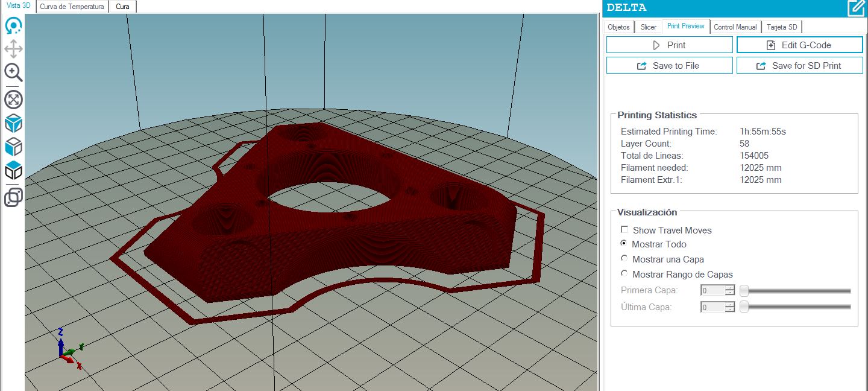Screen dimensions: 868x391
Task: Click the Save for SD Print button
Action: pos(799,66)
